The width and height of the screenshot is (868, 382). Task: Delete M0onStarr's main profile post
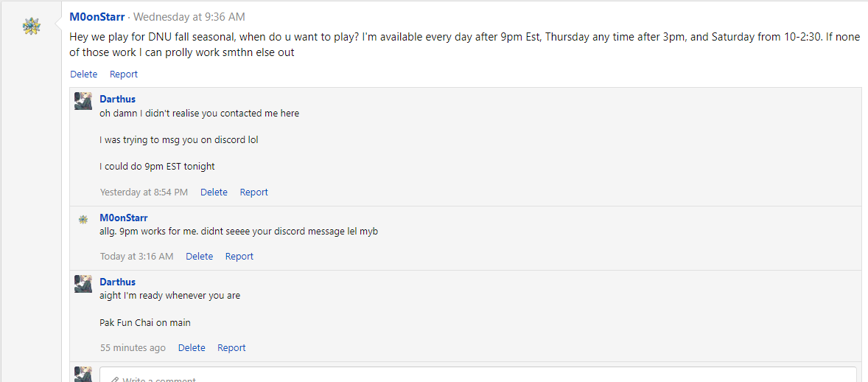coord(84,74)
